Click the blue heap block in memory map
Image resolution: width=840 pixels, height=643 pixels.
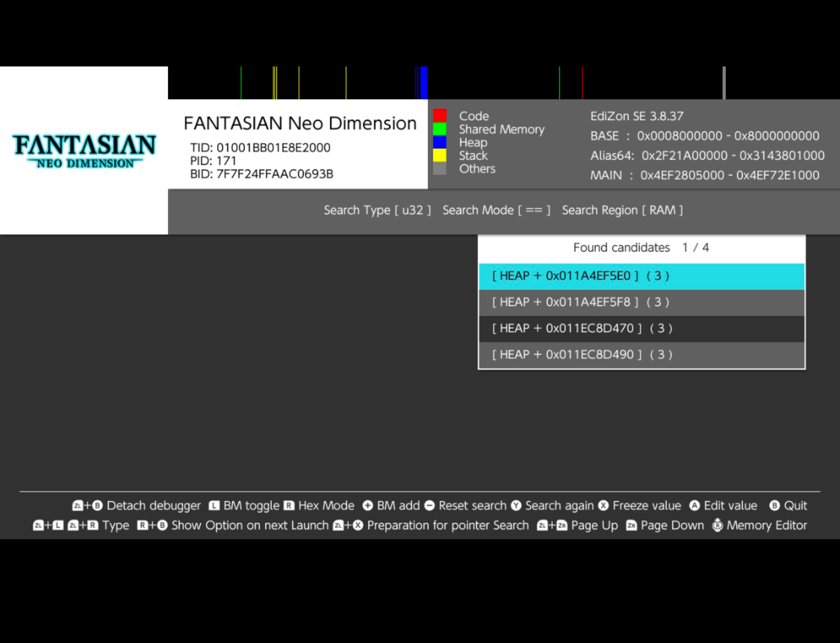point(424,83)
